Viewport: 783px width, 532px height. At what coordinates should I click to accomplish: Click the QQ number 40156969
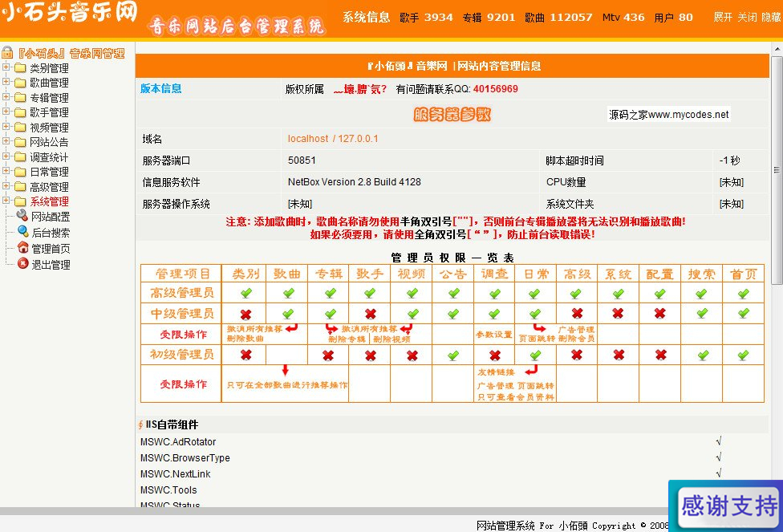click(x=495, y=89)
